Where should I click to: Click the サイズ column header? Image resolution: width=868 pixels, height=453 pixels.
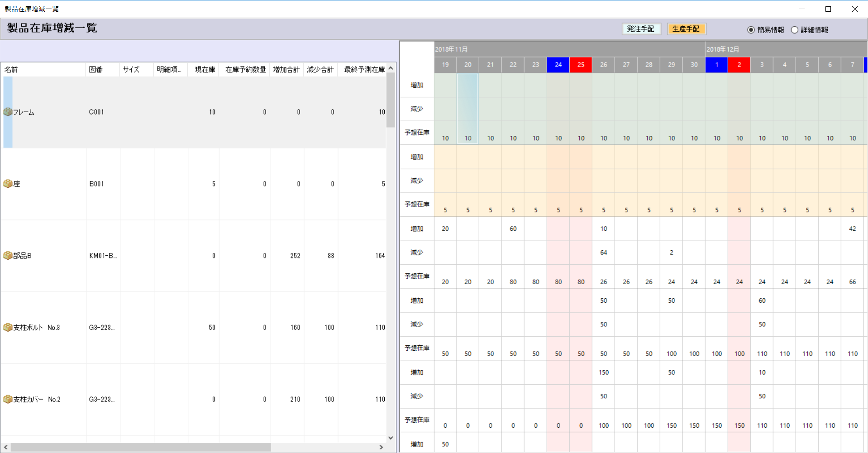(137, 69)
